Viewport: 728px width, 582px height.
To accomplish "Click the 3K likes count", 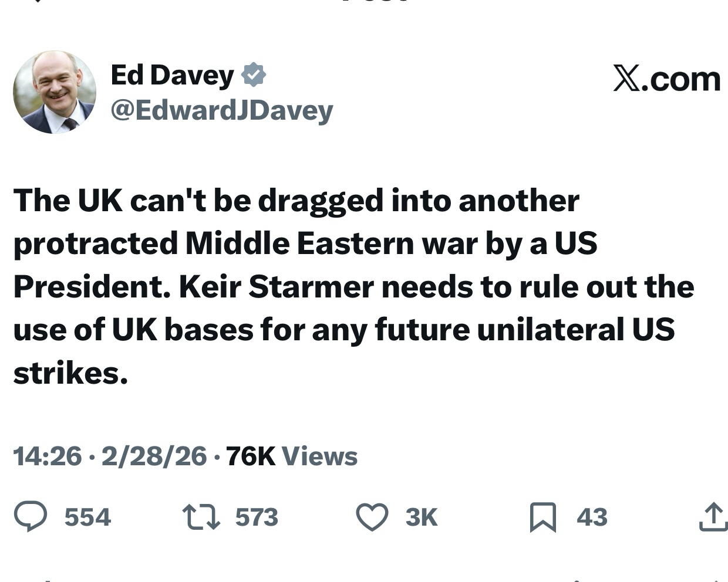I will coord(422,517).
